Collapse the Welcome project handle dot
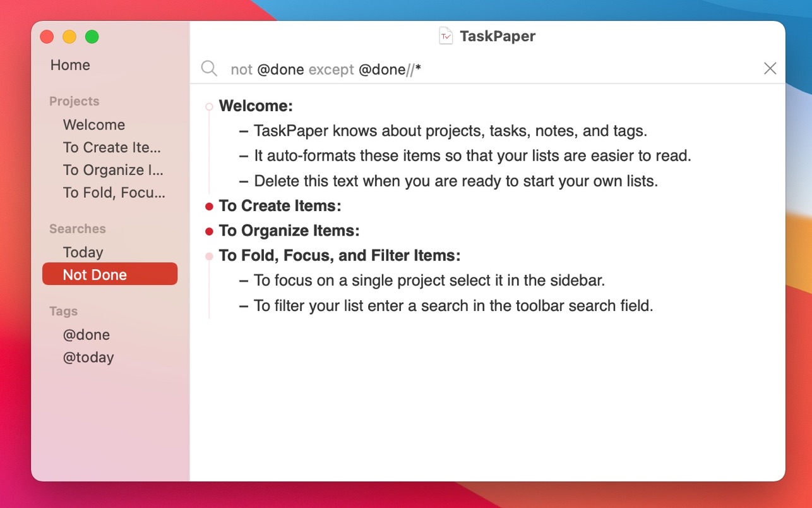812x508 pixels. tap(209, 107)
